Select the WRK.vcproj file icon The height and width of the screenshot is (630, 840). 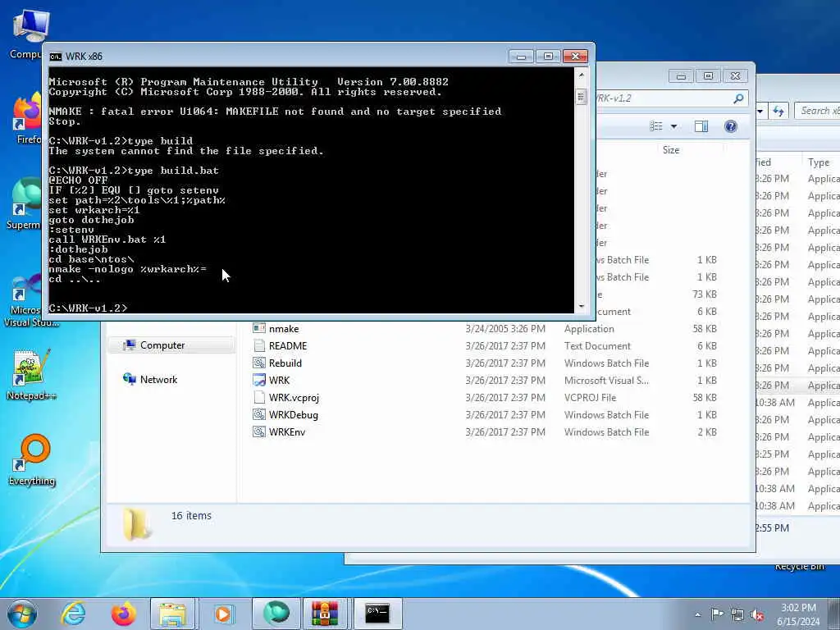[259, 397]
